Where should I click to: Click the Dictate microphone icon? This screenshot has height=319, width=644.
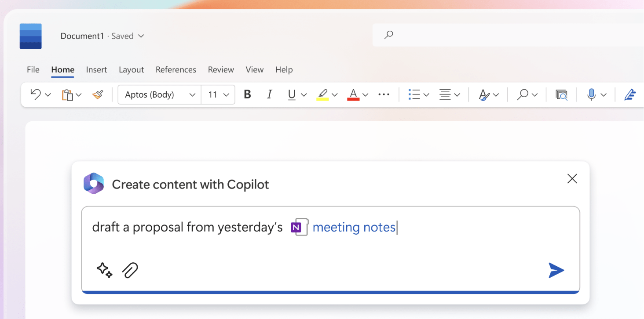point(592,94)
